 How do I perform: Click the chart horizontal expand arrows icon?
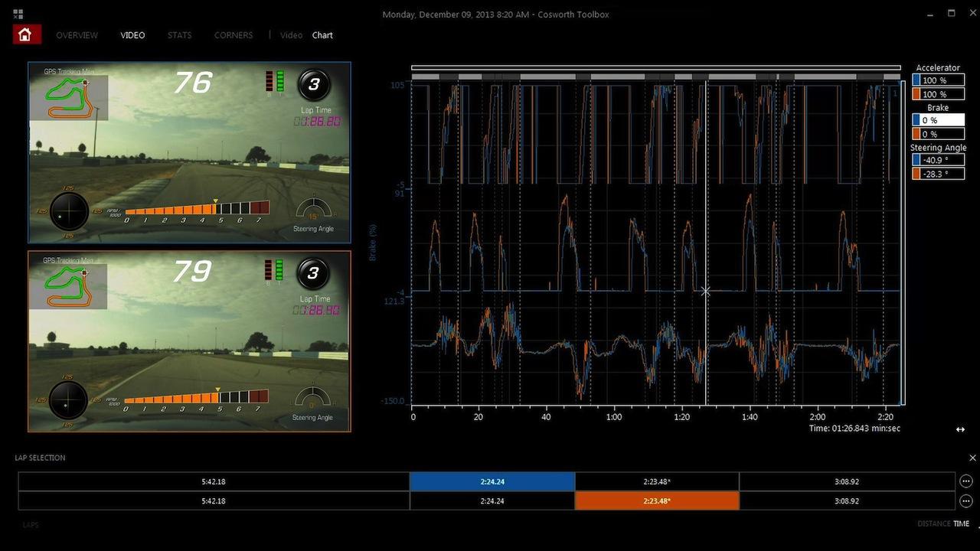960,429
